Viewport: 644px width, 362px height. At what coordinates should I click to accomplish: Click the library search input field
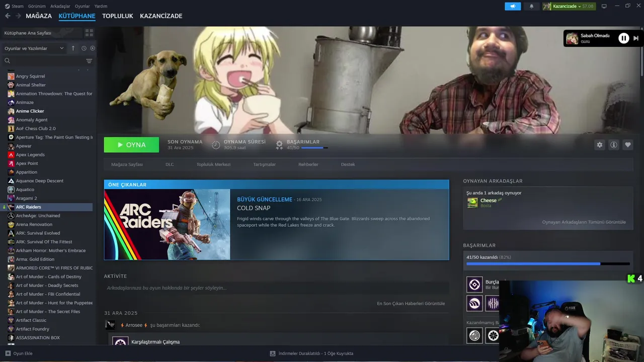(x=48, y=61)
